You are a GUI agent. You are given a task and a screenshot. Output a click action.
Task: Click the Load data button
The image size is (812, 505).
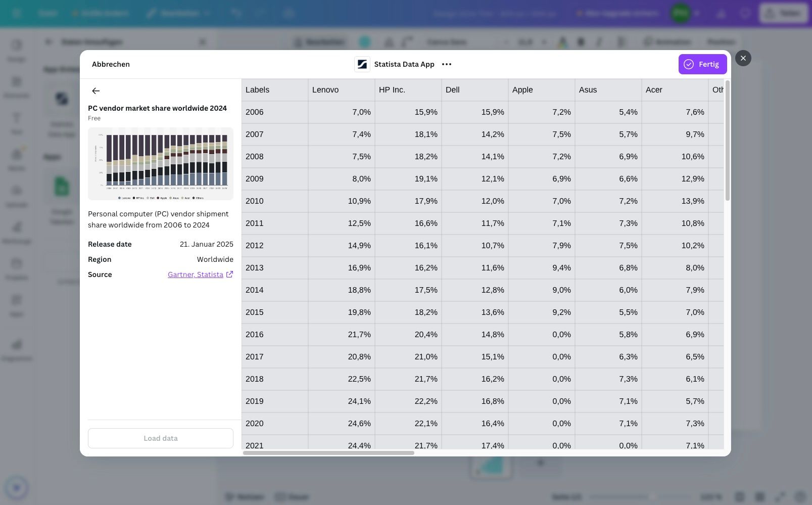[x=161, y=438]
